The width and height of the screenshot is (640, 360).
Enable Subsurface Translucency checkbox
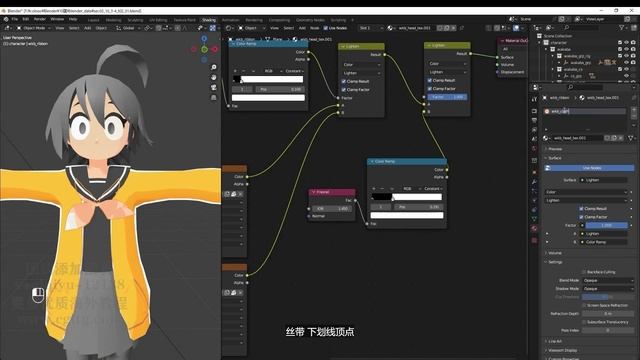[584, 322]
